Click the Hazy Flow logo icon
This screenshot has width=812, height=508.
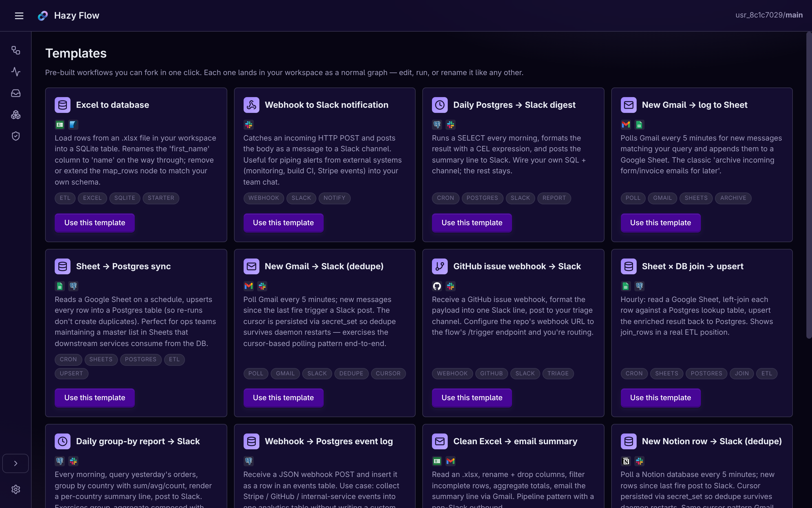coord(43,16)
